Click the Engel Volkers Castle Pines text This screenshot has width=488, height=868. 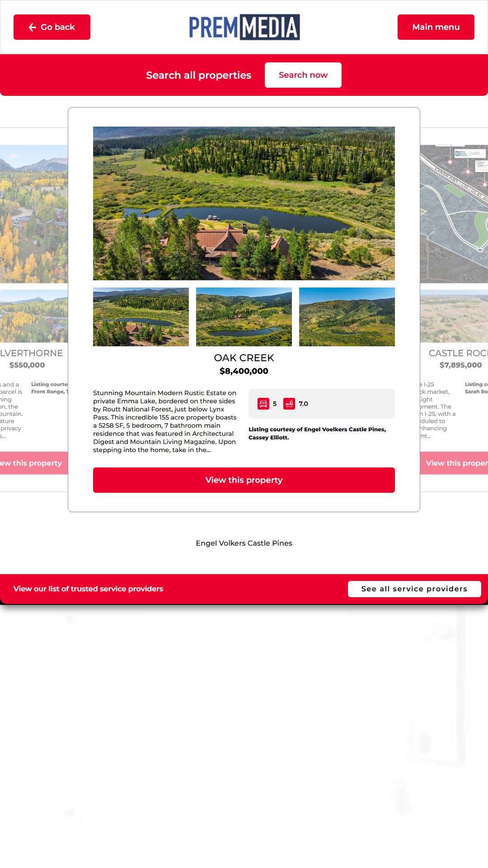(244, 543)
